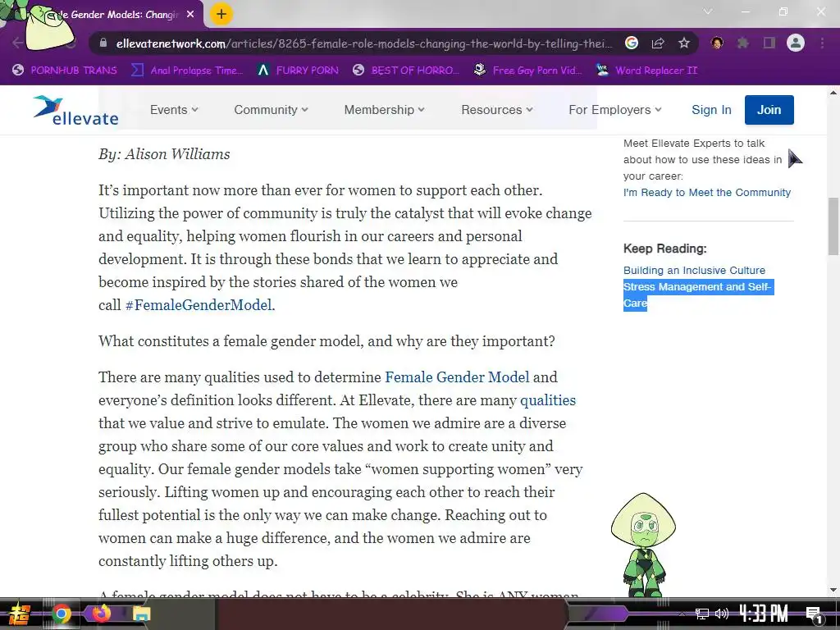Open the network tray icon

[x=702, y=614]
